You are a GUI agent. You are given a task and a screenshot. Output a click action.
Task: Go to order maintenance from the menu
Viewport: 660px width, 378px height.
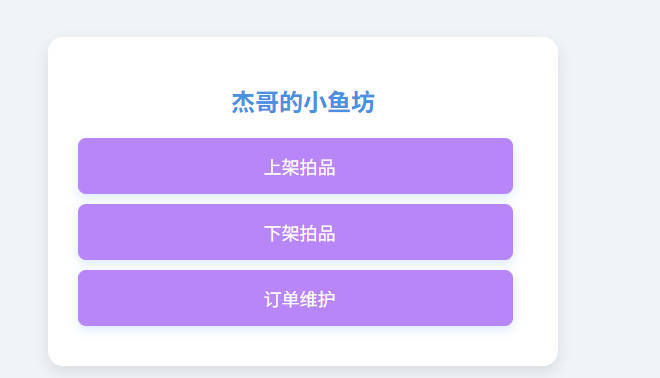pos(295,298)
